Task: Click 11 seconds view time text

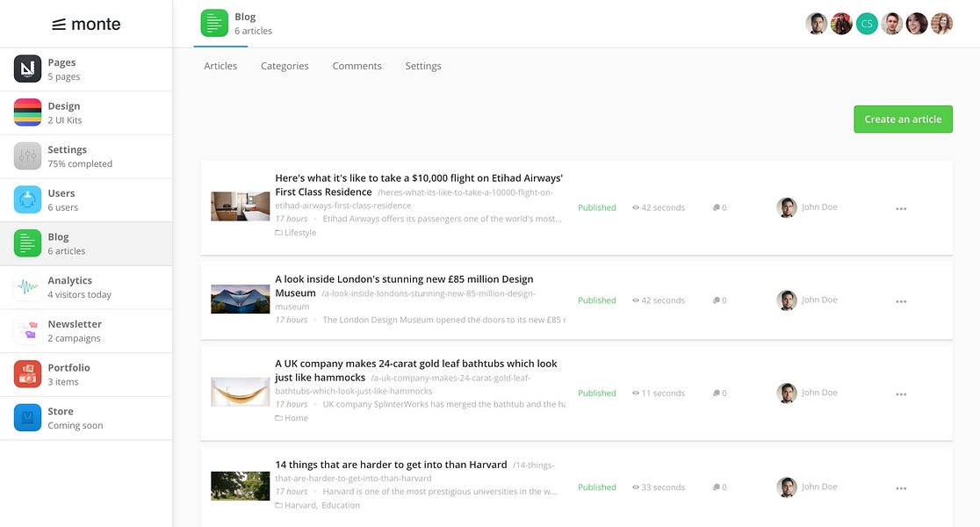Action: 663,393
